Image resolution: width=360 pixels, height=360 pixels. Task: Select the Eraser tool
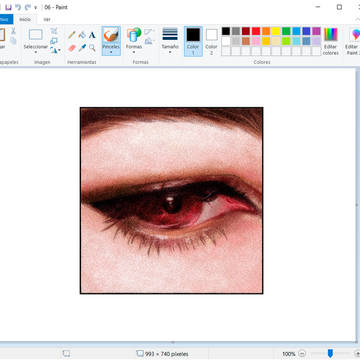(72, 48)
